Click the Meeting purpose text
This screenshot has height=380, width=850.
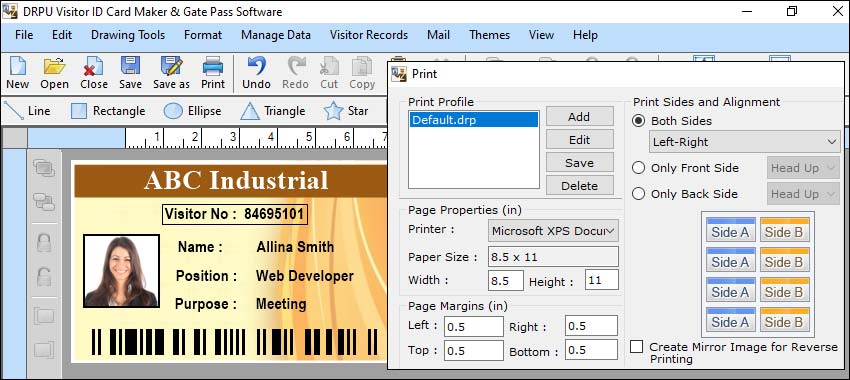281,304
